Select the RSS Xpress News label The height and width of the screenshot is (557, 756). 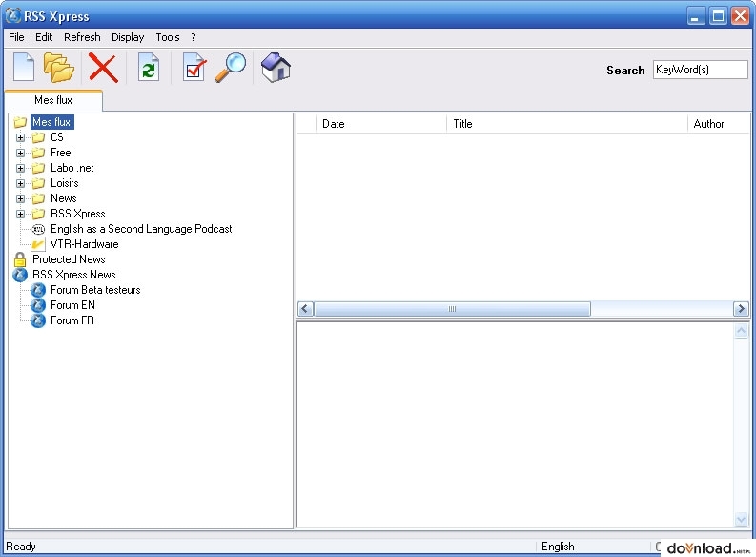73,275
